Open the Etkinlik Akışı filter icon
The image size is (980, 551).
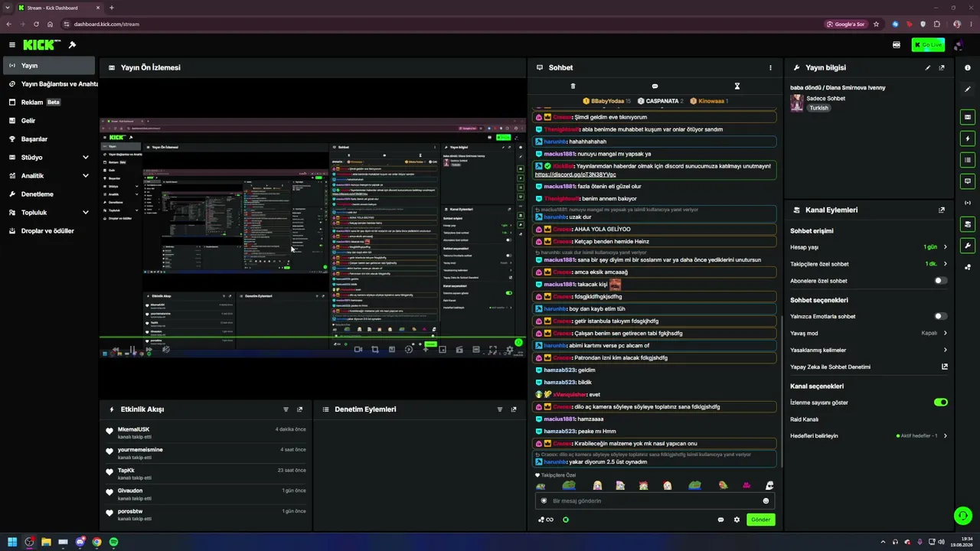click(286, 409)
